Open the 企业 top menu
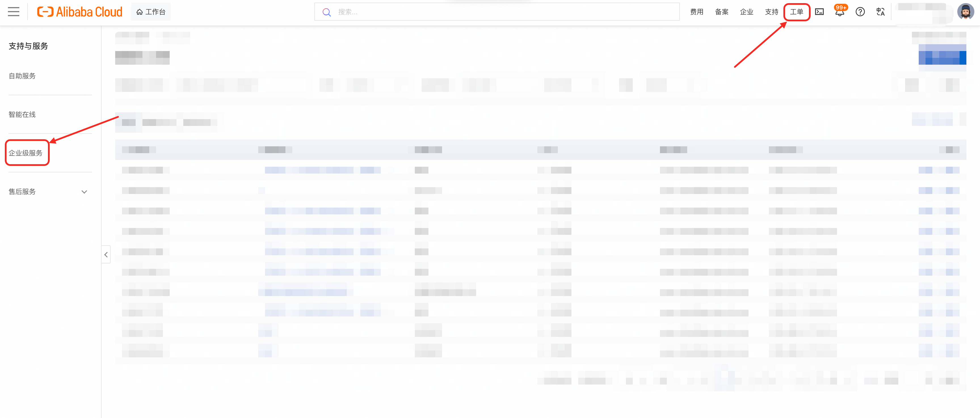 (x=746, y=12)
